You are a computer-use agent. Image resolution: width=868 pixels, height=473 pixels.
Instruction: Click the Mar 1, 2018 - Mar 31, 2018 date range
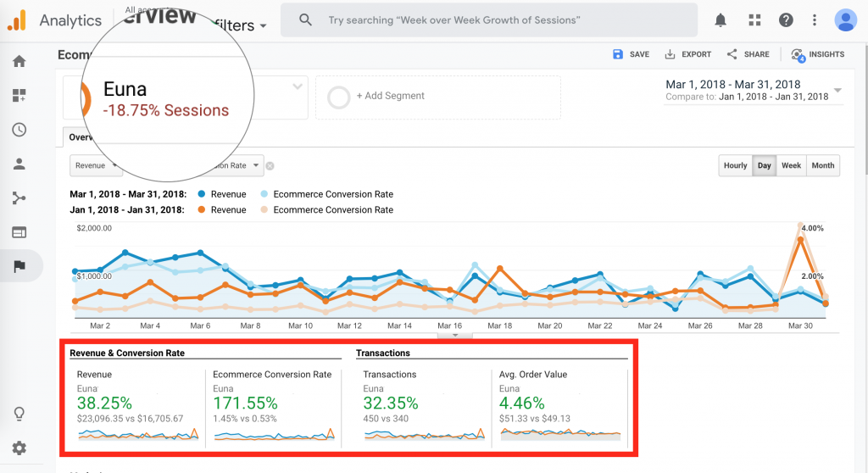point(733,85)
